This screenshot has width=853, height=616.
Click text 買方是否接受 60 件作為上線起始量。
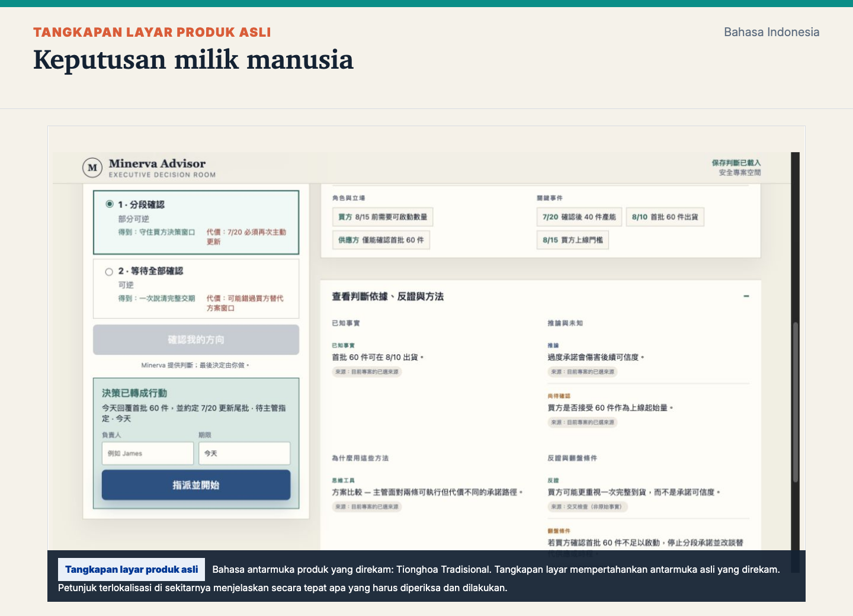tap(611, 408)
